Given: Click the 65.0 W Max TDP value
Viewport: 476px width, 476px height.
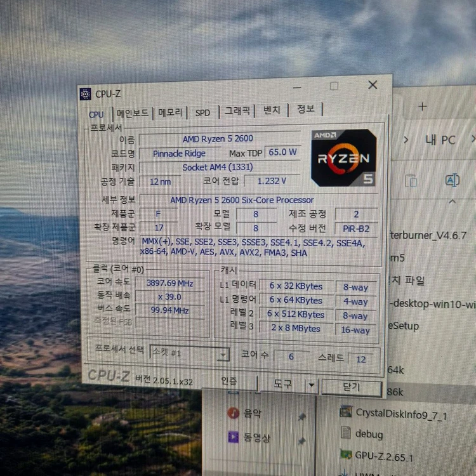Looking at the screenshot, I should pos(282,152).
